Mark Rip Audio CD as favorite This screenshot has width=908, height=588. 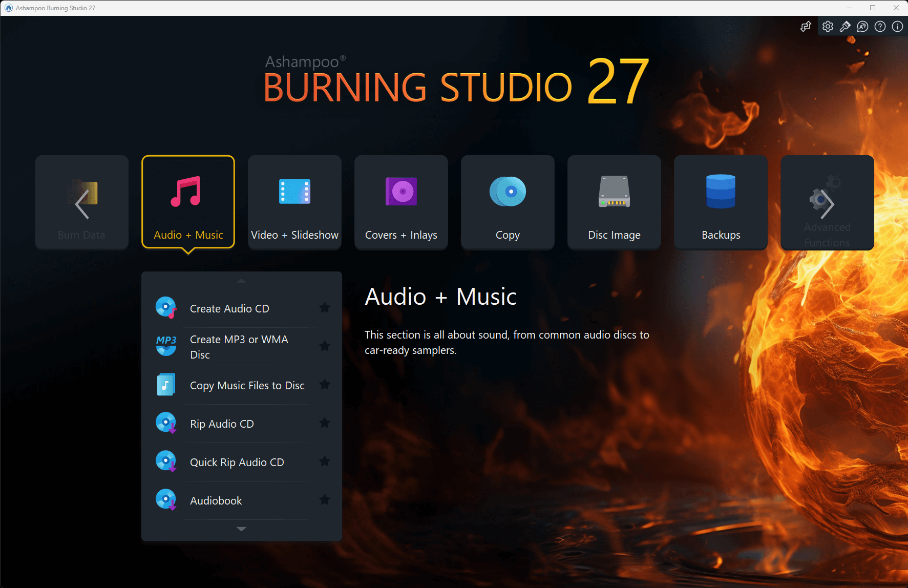tap(325, 423)
